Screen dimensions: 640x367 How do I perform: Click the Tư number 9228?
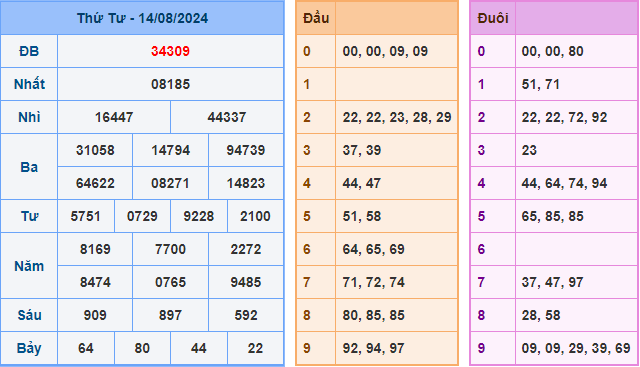pyautogui.click(x=198, y=216)
